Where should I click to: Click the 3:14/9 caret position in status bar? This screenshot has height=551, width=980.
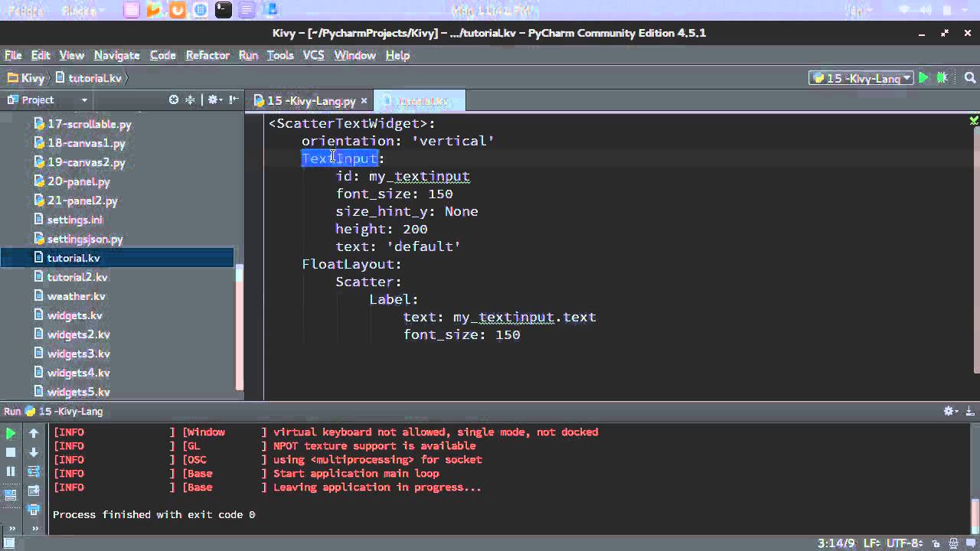point(836,543)
